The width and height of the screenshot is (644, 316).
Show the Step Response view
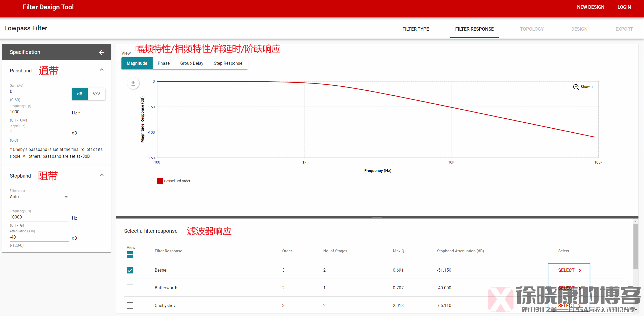(x=228, y=63)
